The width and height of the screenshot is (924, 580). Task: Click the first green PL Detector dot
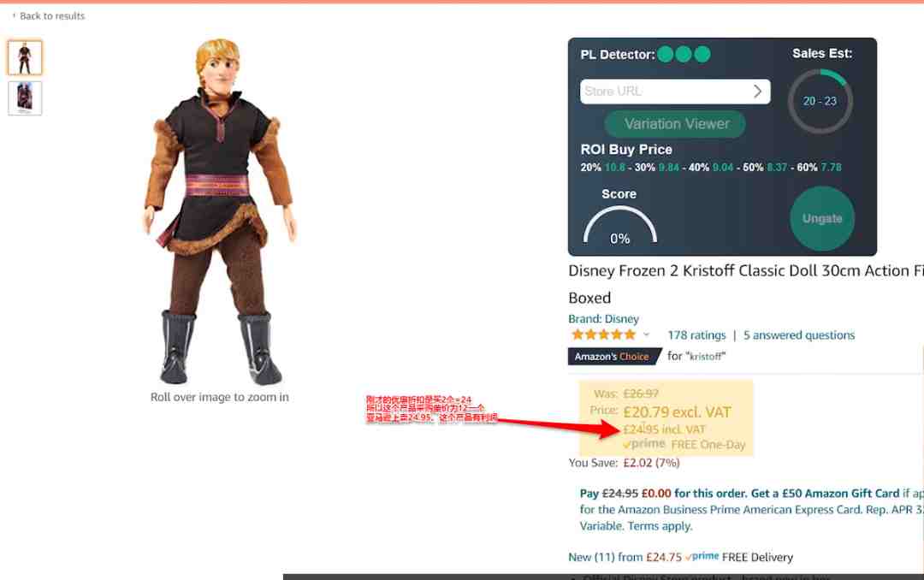[666, 54]
